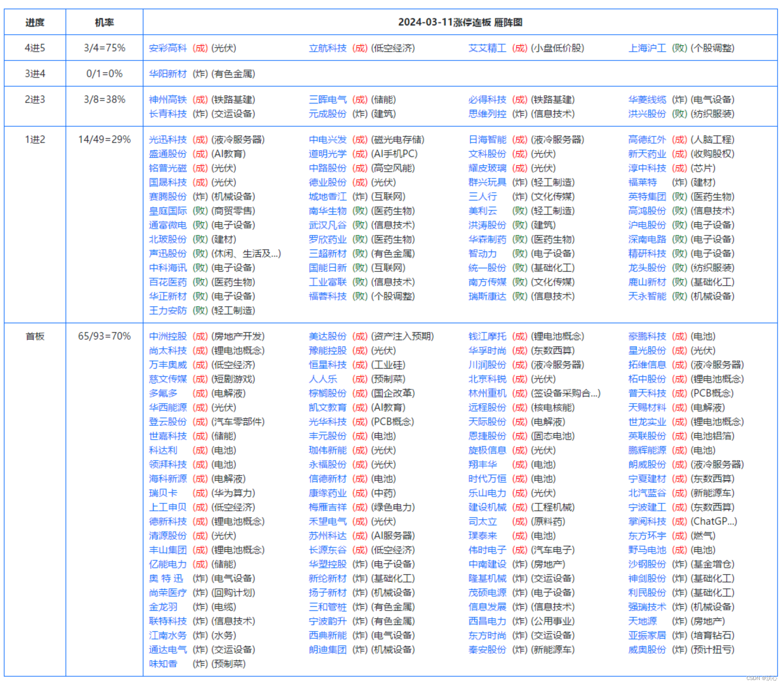Open the 必得科技 stock link

[x=487, y=99]
